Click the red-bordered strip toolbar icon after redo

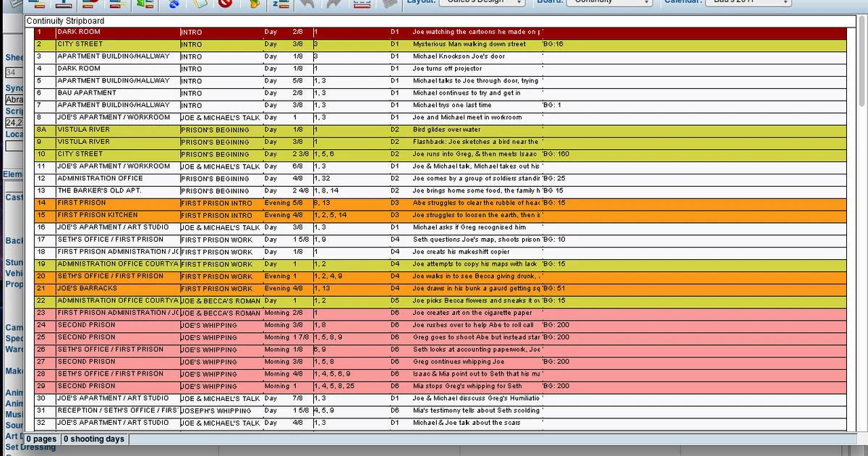pyautogui.click(x=362, y=4)
